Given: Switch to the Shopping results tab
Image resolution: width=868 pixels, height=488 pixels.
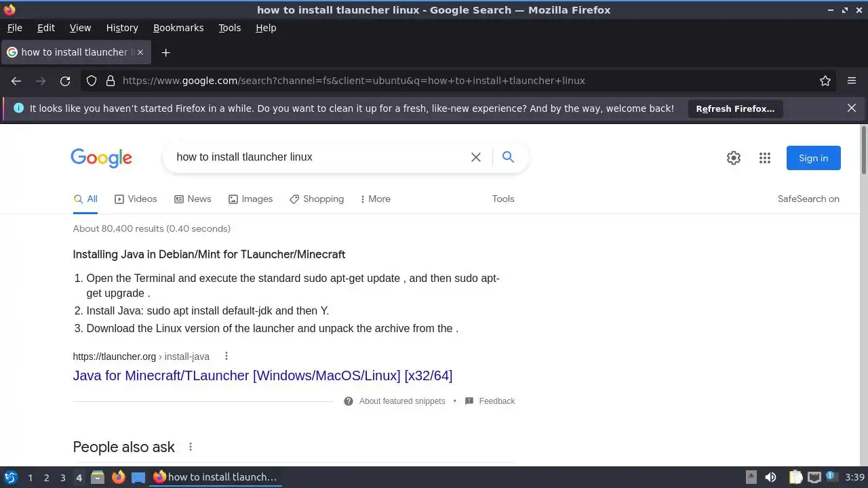Looking at the screenshot, I should pos(317,199).
